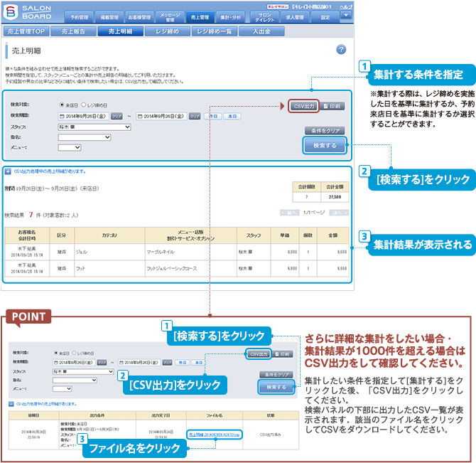Click the CSV出力 button in upper screenshot

pyautogui.click(x=303, y=106)
